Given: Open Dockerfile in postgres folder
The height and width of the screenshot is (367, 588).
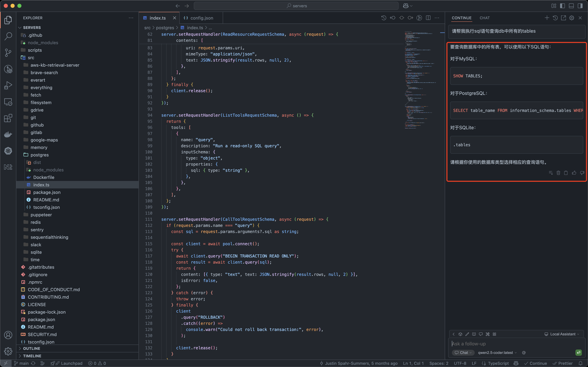Looking at the screenshot, I should tap(44, 177).
